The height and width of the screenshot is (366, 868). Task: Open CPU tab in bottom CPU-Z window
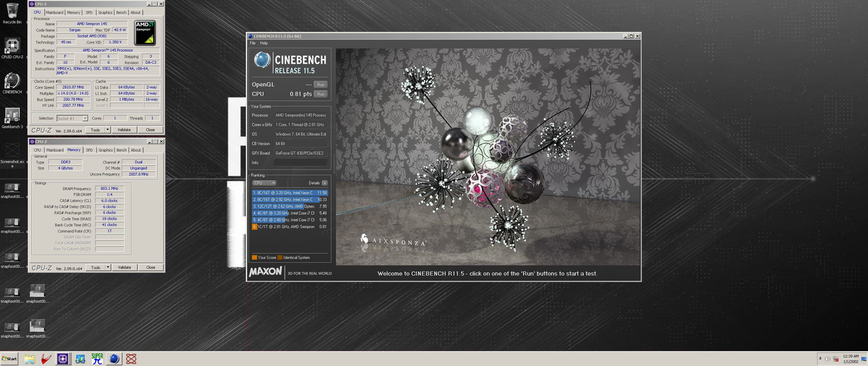(37, 150)
